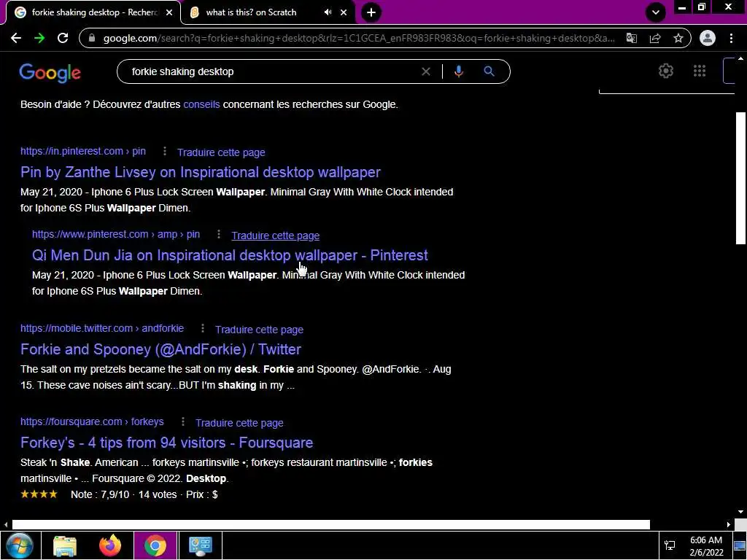Open Google apps grid
Screen dimensions: 747x560
[x=700, y=71]
